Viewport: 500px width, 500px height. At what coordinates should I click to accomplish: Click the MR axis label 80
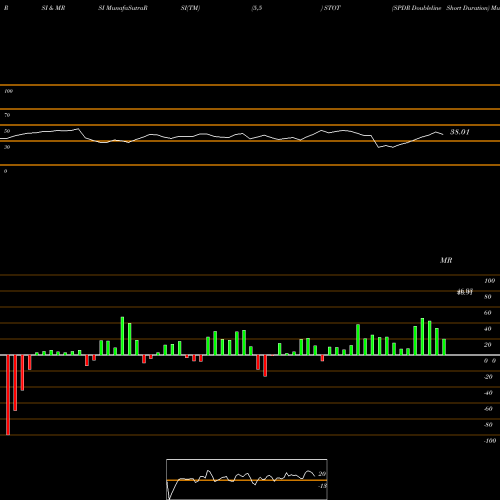487,297
